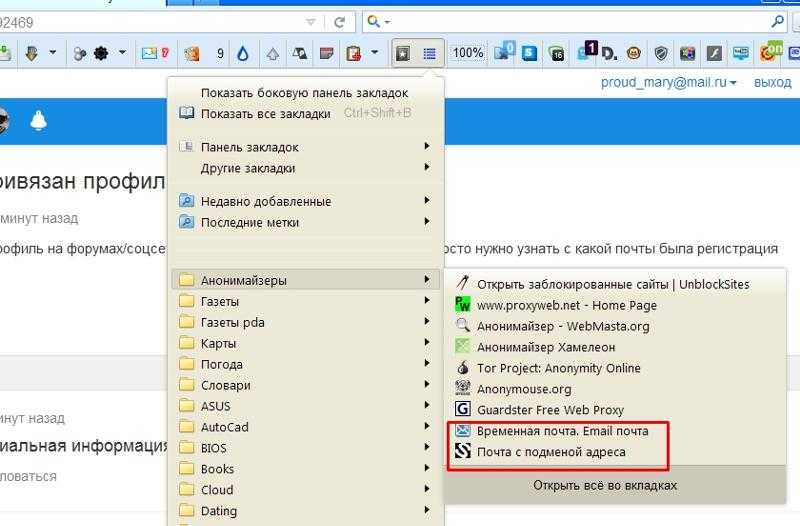Open the address bar history dropdown
The width and height of the screenshot is (800, 526).
311,22
